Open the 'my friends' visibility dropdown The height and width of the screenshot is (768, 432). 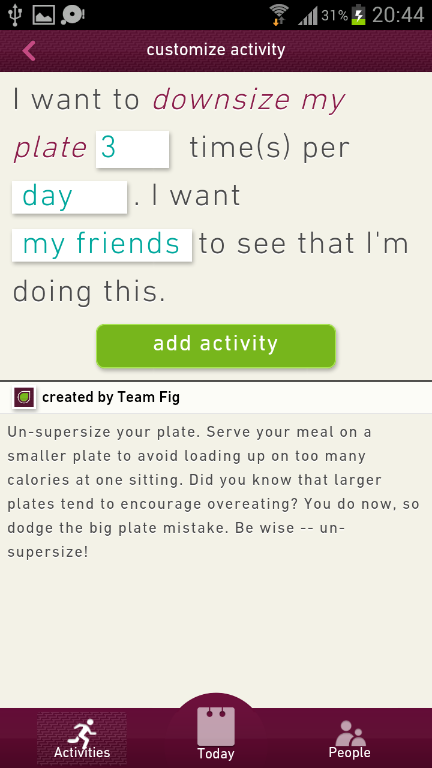(x=102, y=245)
